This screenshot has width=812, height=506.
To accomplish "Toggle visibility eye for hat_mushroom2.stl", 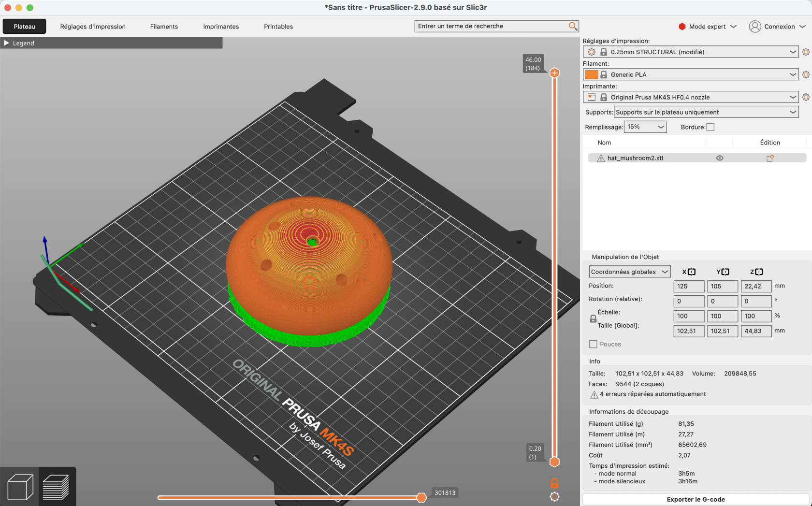I will (719, 158).
